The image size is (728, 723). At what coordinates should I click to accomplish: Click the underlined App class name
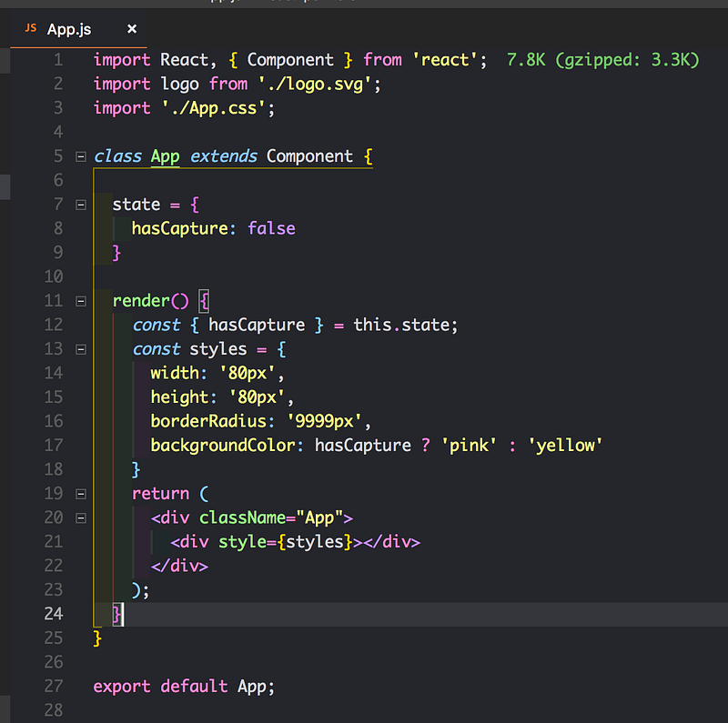(x=166, y=156)
